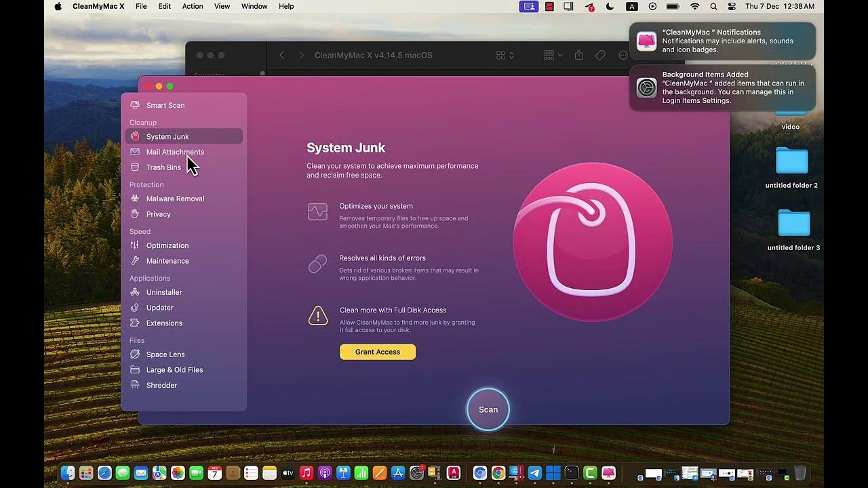The image size is (868, 488).
Task: Open the Mail Attachments module
Action: click(x=183, y=152)
